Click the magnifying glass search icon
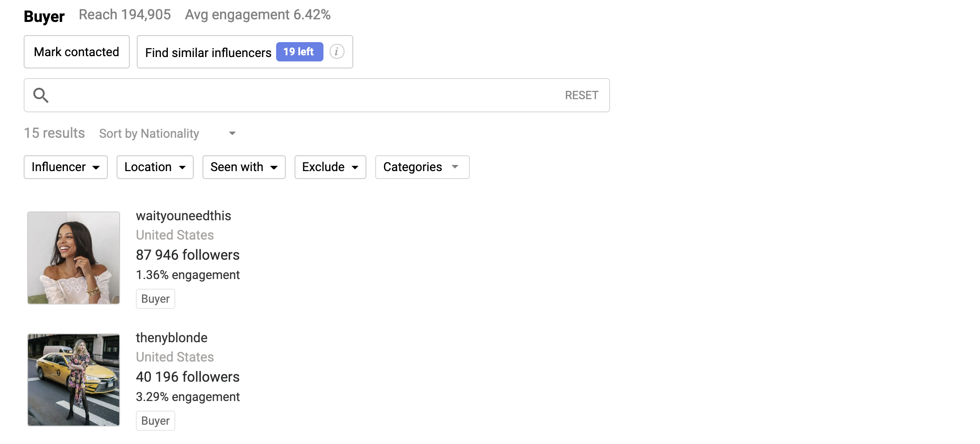Image resolution: width=980 pixels, height=444 pixels. coord(41,95)
